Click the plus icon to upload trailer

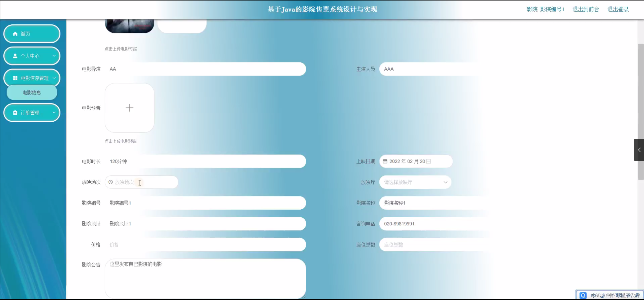[x=129, y=108]
